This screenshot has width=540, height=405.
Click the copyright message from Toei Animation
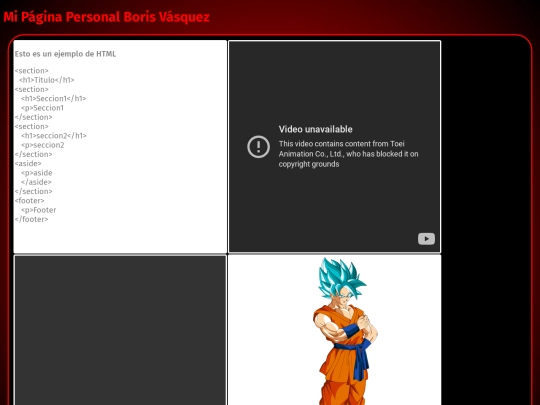(349, 154)
